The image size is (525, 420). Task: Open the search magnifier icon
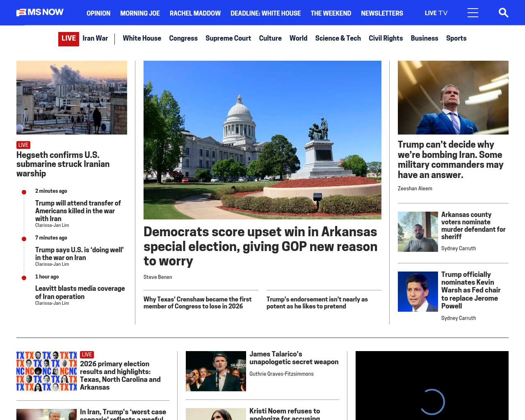click(503, 13)
